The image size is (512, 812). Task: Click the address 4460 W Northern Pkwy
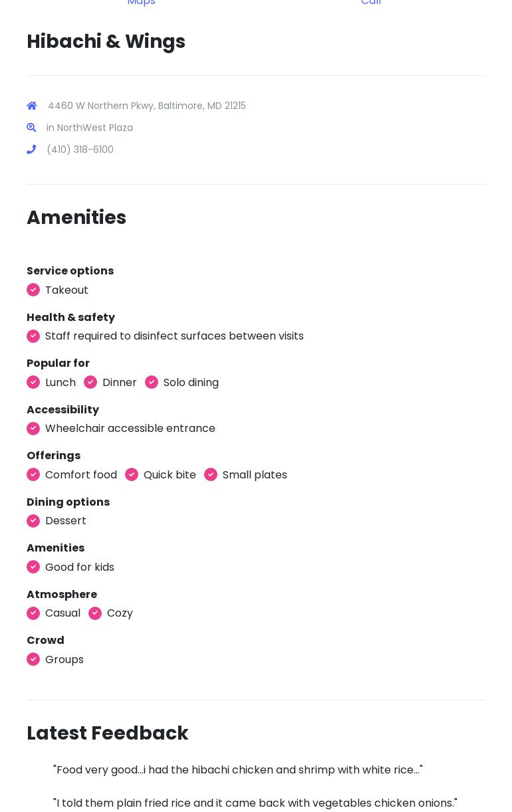click(x=146, y=106)
